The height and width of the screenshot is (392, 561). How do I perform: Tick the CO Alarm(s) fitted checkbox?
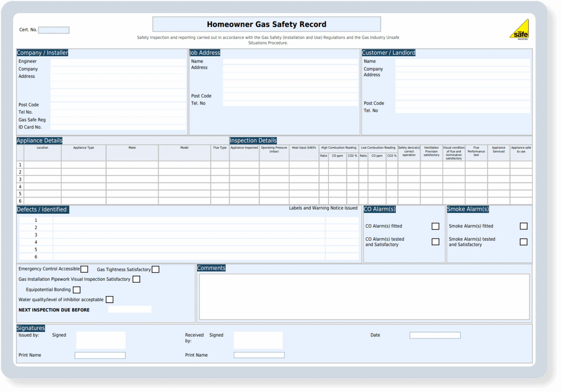point(435,226)
